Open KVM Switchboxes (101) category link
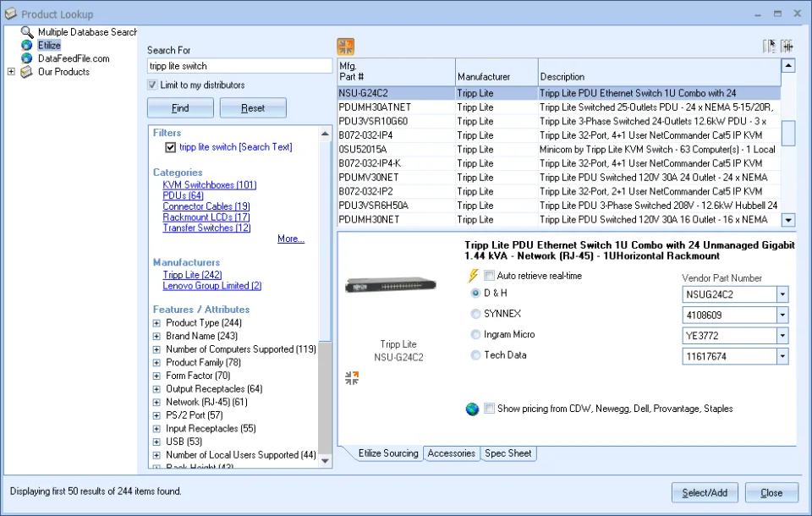Viewport: 812px width, 516px height. (209, 185)
